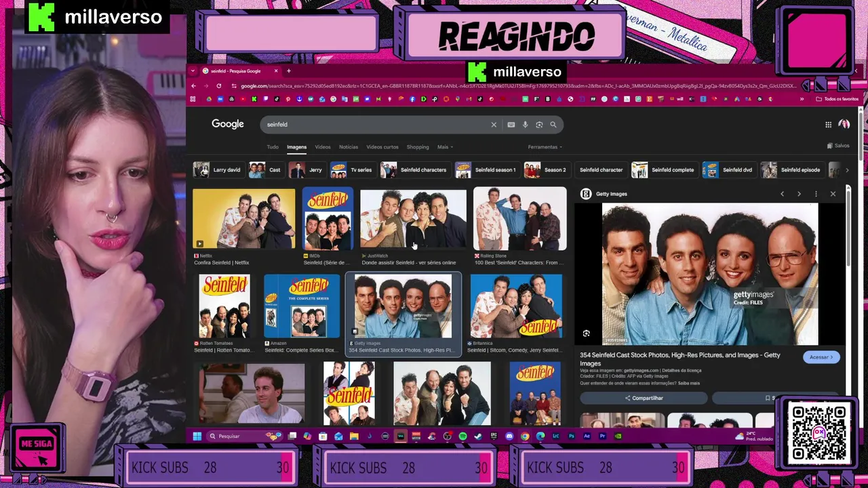Open the Detalhes da licença link
The width and height of the screenshot is (868, 488).
coord(682,371)
